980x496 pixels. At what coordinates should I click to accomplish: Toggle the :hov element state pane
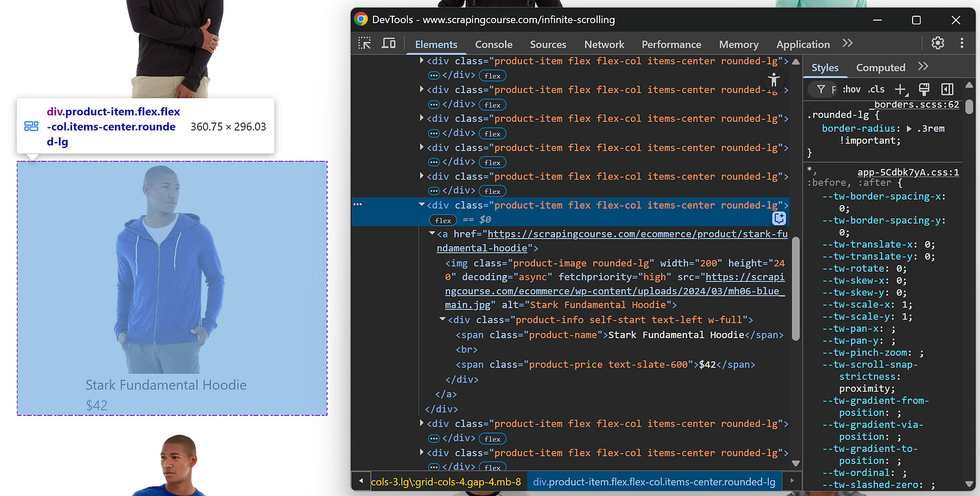[851, 88]
